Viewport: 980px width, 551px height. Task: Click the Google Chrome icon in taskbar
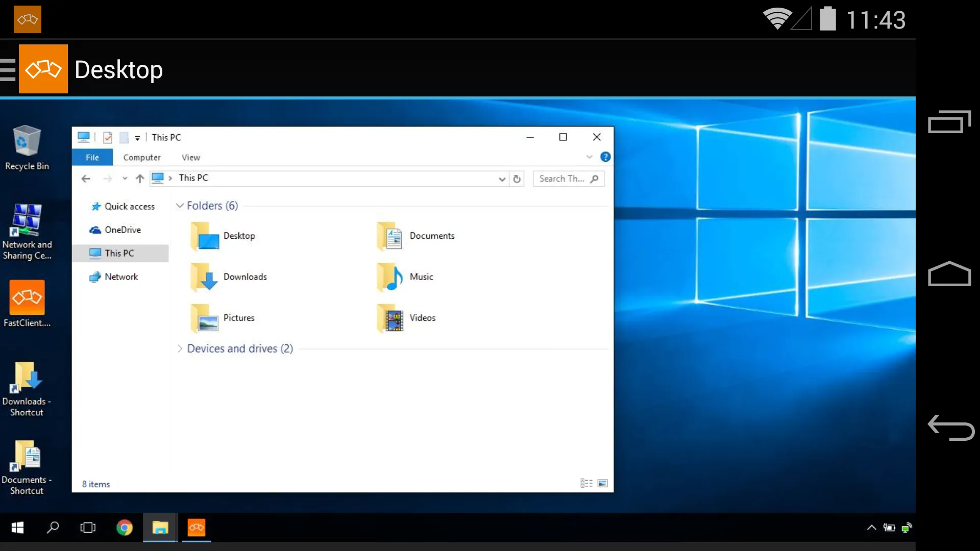pos(125,527)
